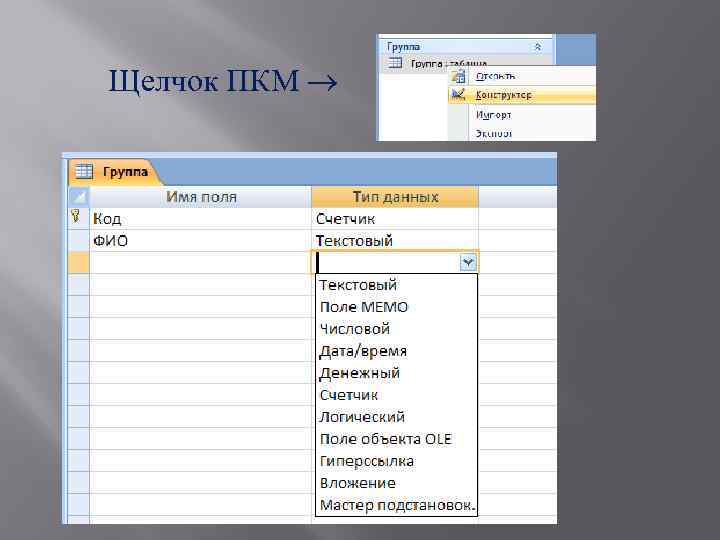Click the primary key icon beside Код

76,216
